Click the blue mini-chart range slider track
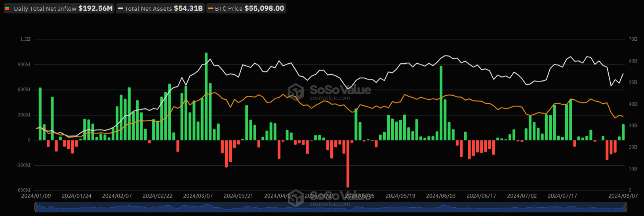Viewport: 644px width, 216px height. point(238,207)
